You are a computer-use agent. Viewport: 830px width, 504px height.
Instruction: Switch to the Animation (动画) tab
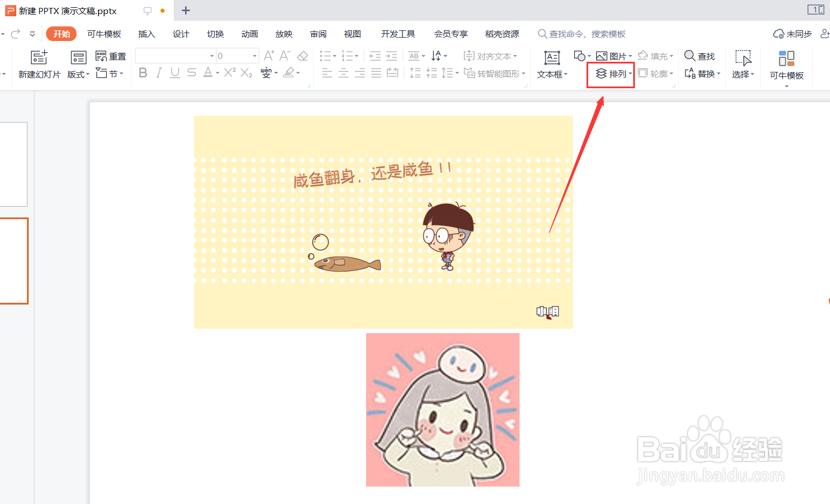(x=249, y=34)
